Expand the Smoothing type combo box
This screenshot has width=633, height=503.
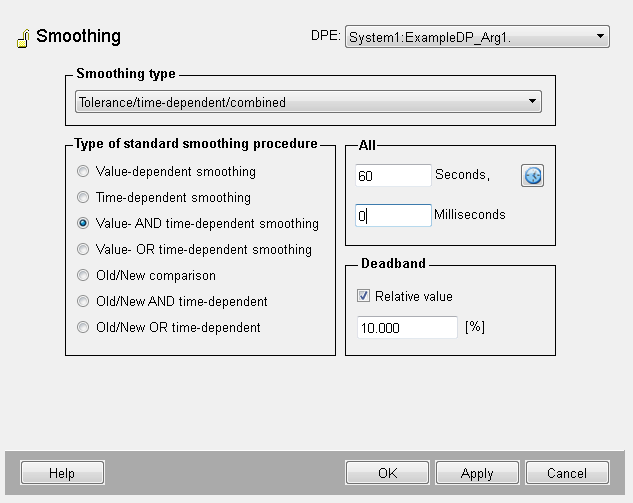pos(308,102)
